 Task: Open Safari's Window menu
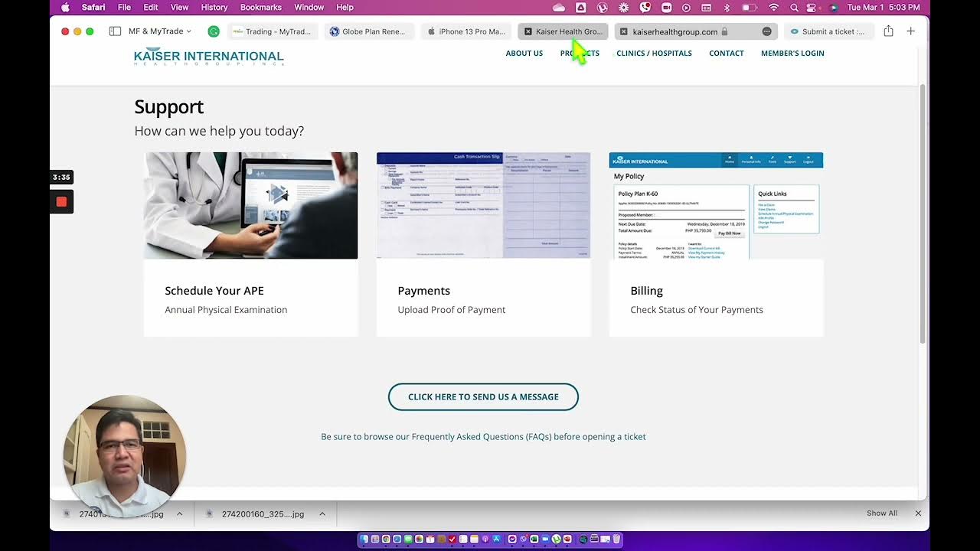[309, 8]
